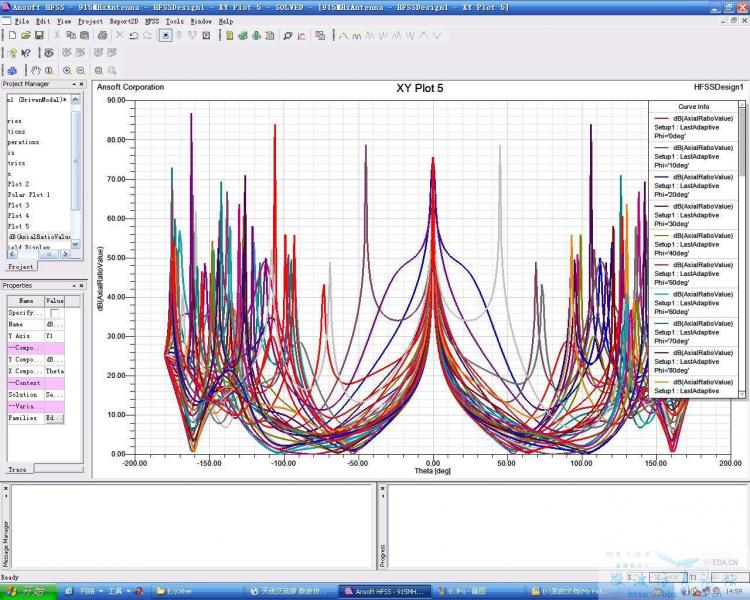The height and width of the screenshot is (600, 750).
Task: Toggle the Specify checkbox in Properties
Action: click(55, 313)
